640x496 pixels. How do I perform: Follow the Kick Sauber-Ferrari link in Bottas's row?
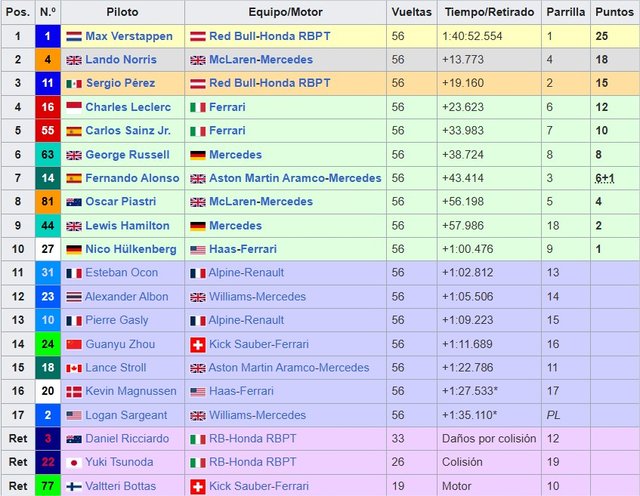[x=259, y=486]
